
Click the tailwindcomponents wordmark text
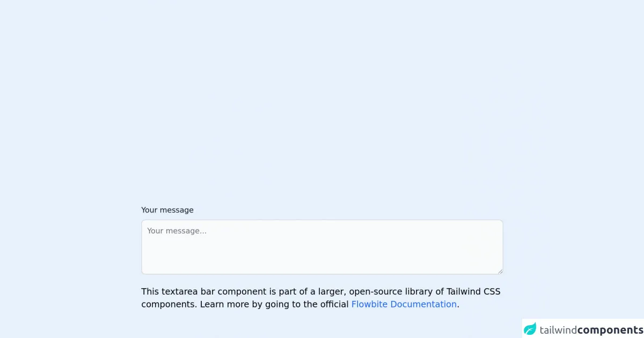click(x=591, y=329)
